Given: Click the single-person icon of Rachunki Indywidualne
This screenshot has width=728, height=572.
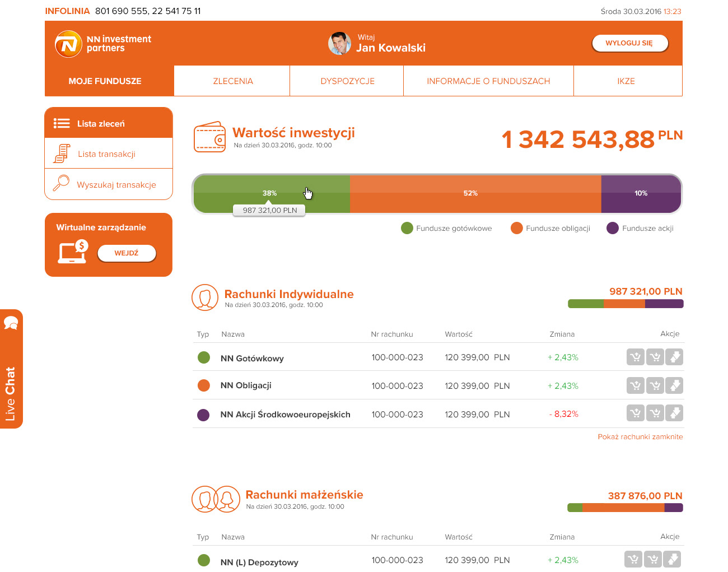Looking at the screenshot, I should [205, 297].
